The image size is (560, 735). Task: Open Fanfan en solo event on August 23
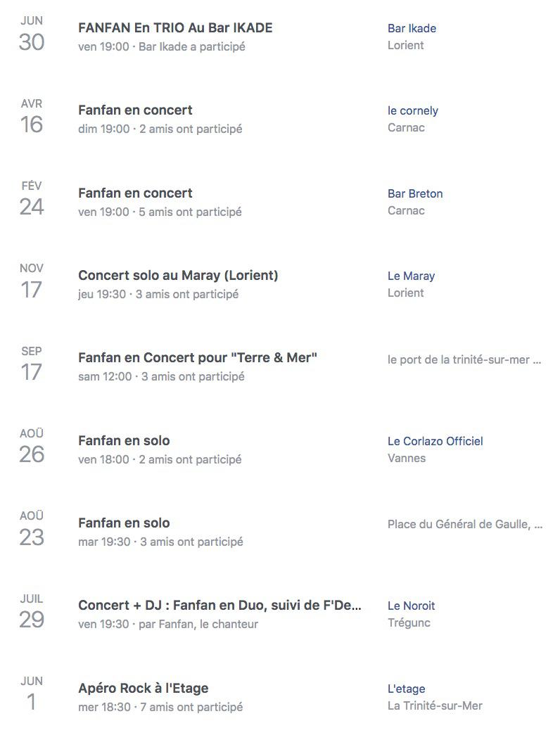coord(124,523)
